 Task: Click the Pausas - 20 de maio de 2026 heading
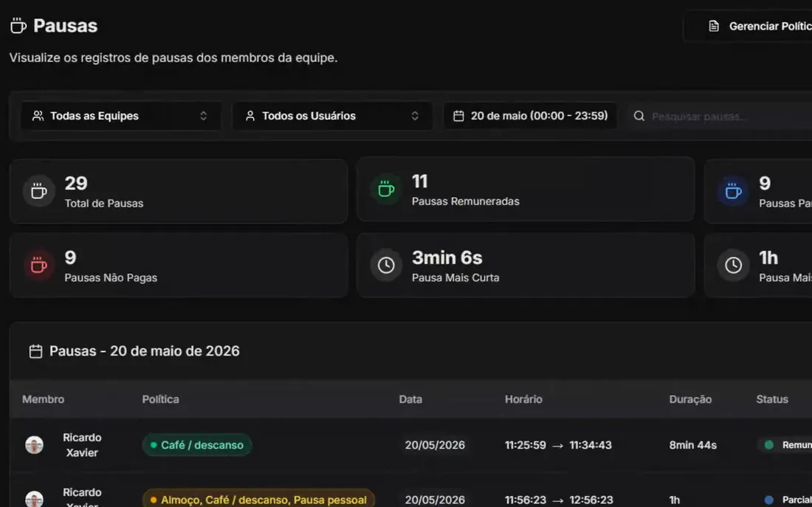click(x=145, y=351)
